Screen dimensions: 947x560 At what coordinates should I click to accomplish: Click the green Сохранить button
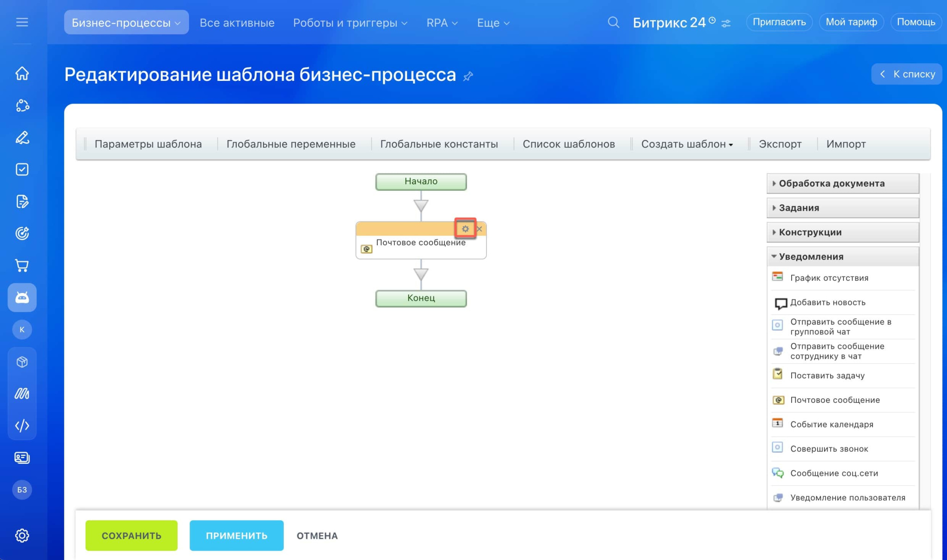click(131, 536)
